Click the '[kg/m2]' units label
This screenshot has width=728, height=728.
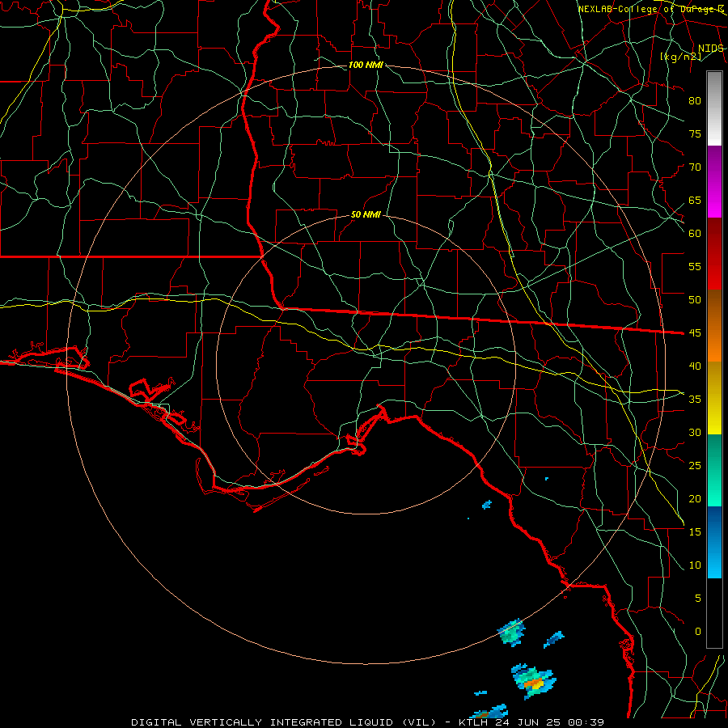coord(680,56)
